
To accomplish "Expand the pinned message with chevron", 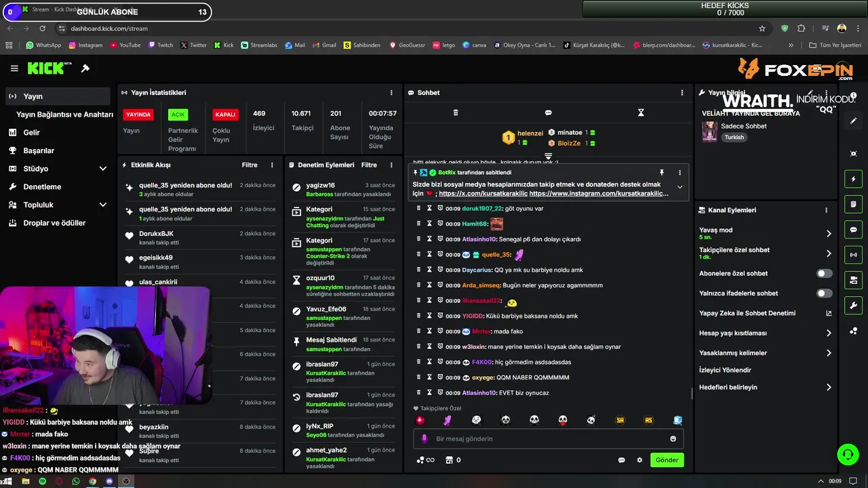I will pos(679,188).
